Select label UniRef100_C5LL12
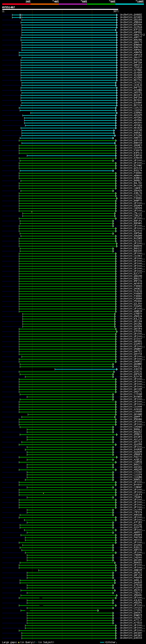 [x=131, y=213]
